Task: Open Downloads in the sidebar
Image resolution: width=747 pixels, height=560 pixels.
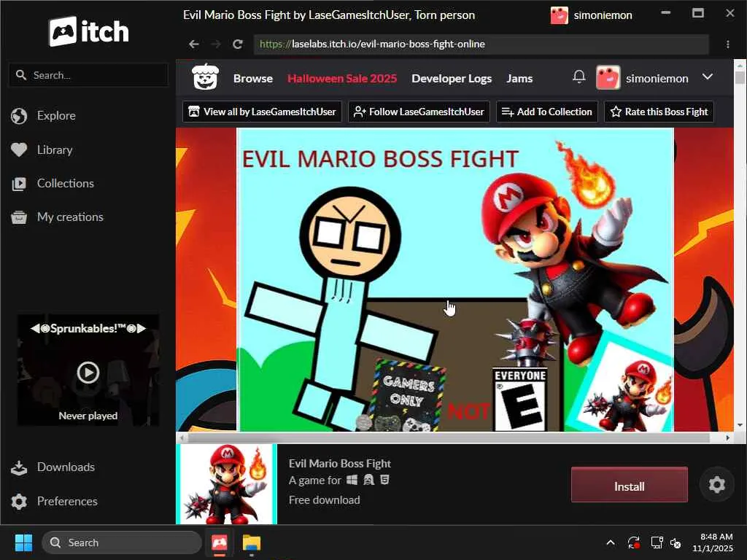Action: pos(66,467)
